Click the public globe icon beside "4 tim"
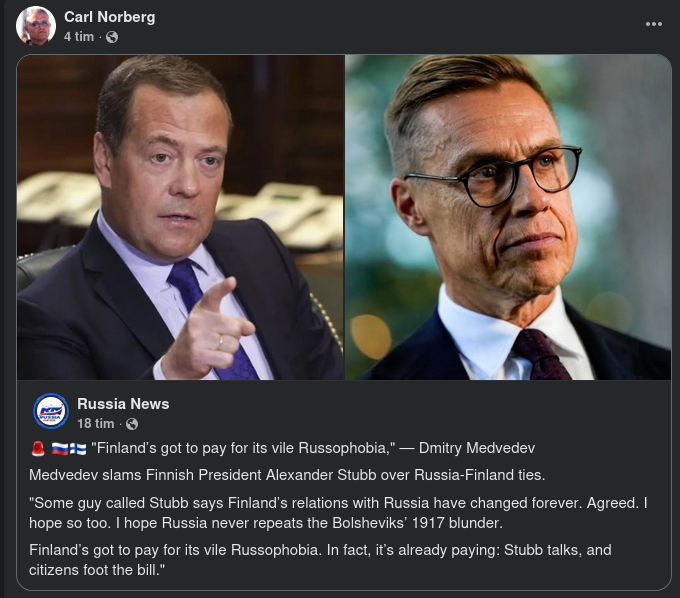 112,37
